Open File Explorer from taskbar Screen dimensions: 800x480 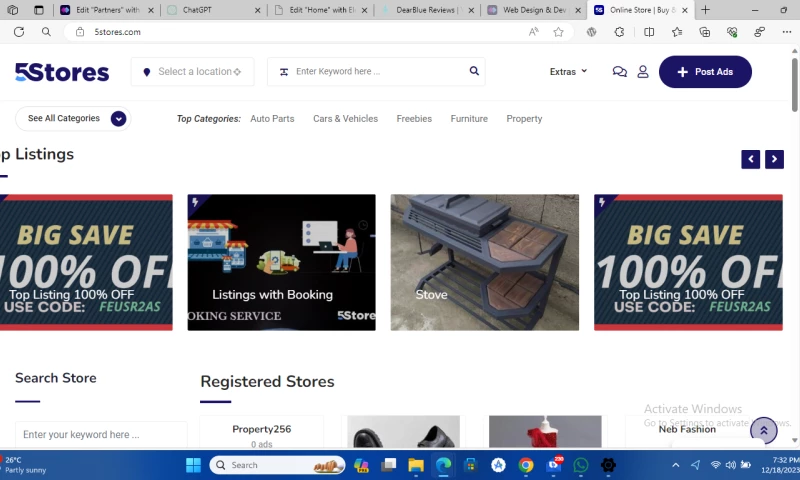(416, 465)
